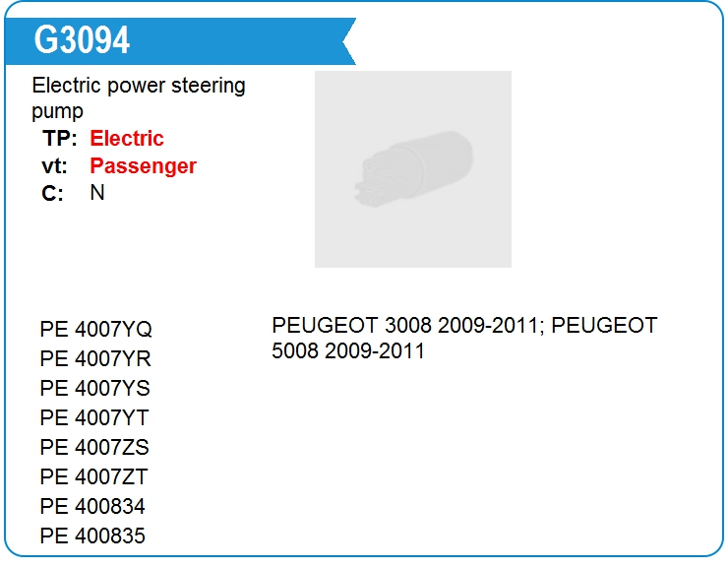Image resolution: width=728 pixels, height=567 pixels.
Task: Click the TP: label
Action: [60, 139]
